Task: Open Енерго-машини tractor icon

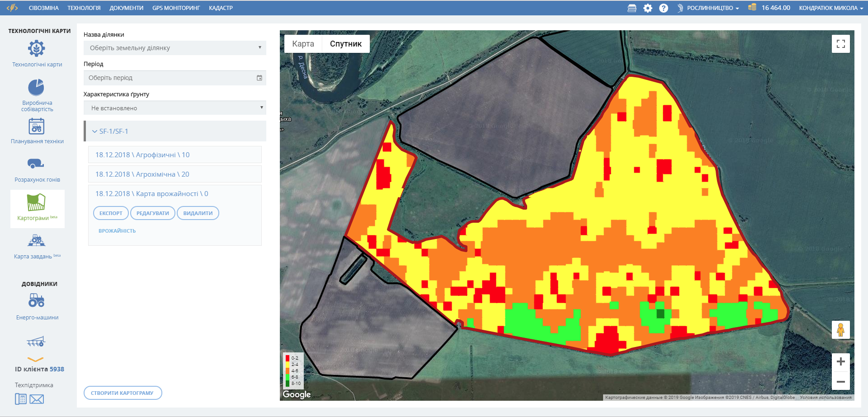Action: click(x=36, y=300)
